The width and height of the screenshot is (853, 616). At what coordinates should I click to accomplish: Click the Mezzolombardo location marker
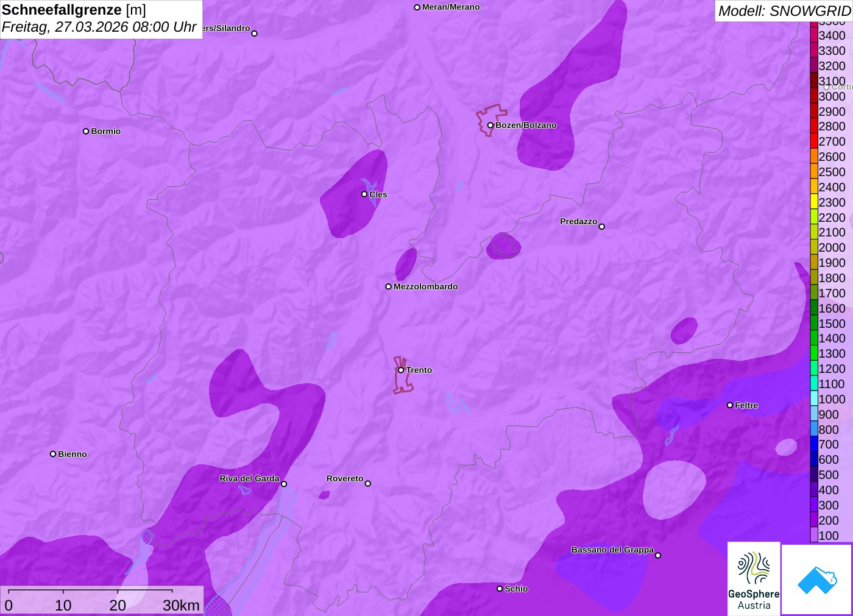click(x=389, y=286)
